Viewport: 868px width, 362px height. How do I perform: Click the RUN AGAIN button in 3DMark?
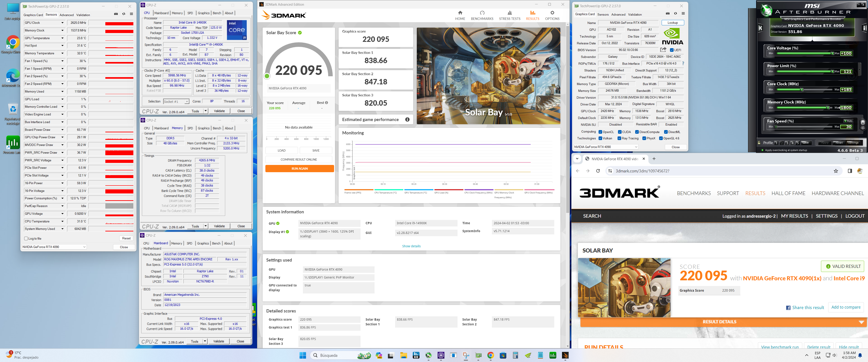click(x=300, y=168)
